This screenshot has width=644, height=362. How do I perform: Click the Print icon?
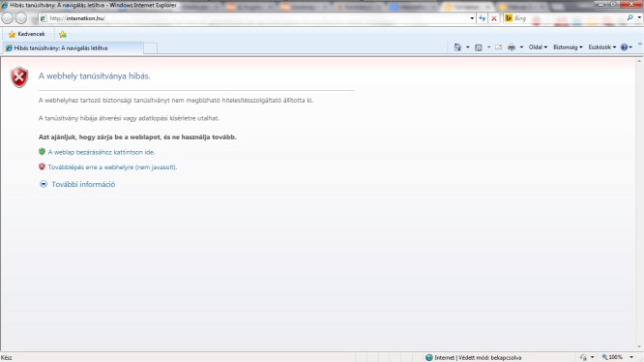512,47
